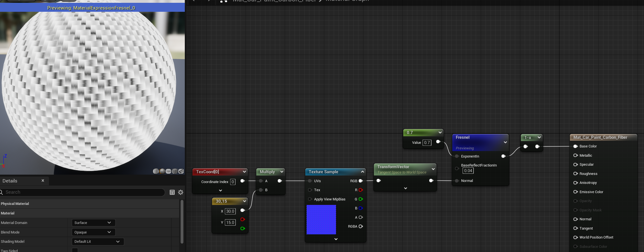
Task: Collapse the Texture Sample node header arrow
Action: coord(363,172)
